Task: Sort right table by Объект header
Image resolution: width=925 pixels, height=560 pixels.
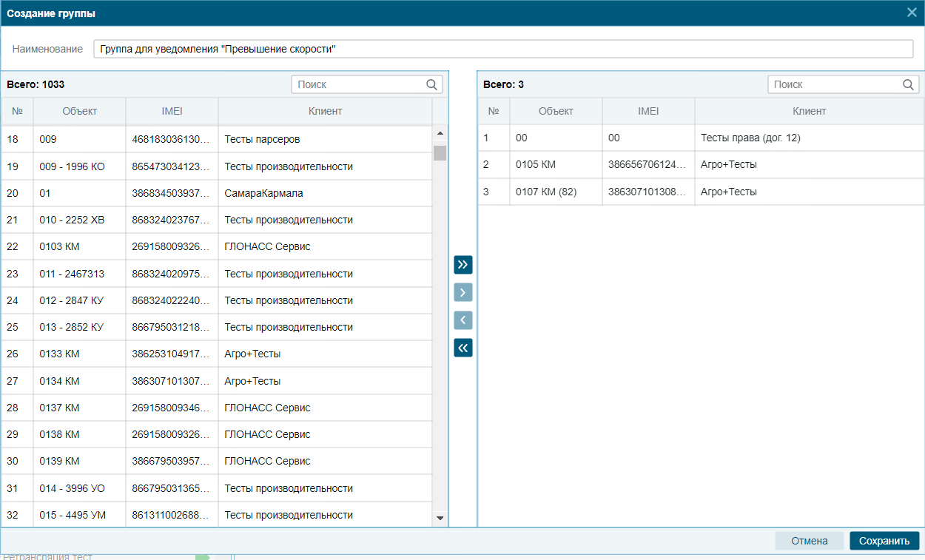Action: (556, 111)
